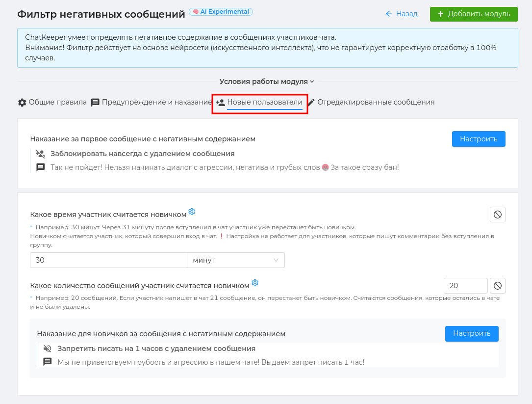Click the message icon beside Предупреждение и наказание
Screen dimensions: 532x404
click(95, 102)
